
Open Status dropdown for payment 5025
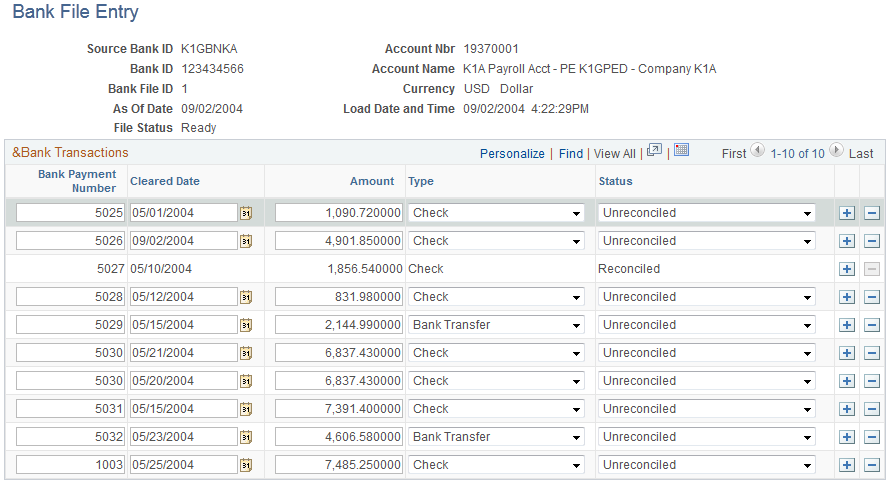706,213
